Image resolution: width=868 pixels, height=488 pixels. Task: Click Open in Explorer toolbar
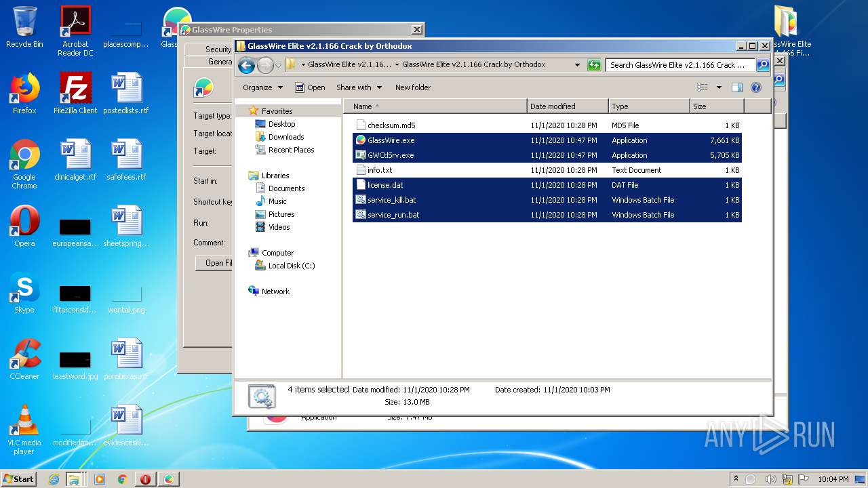[310, 87]
